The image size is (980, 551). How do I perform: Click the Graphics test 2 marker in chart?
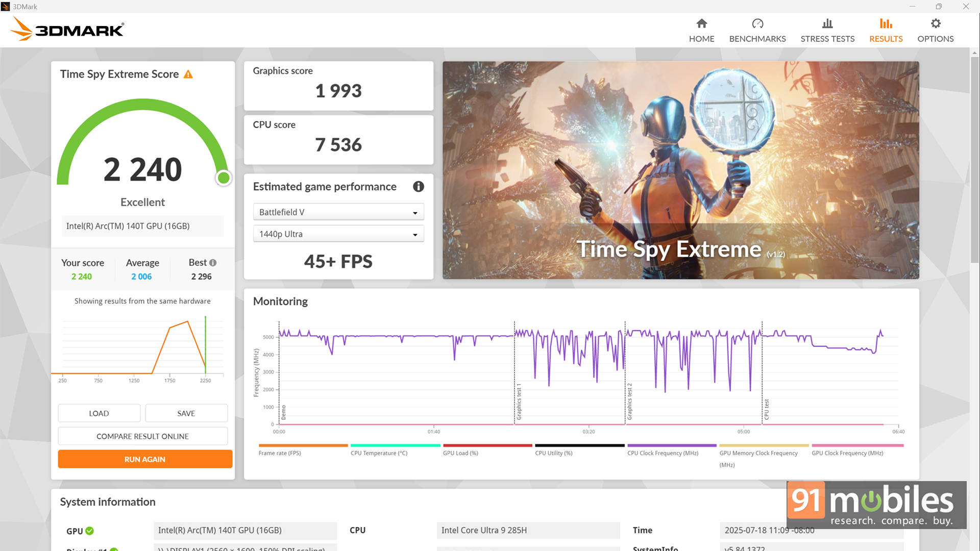(629, 402)
